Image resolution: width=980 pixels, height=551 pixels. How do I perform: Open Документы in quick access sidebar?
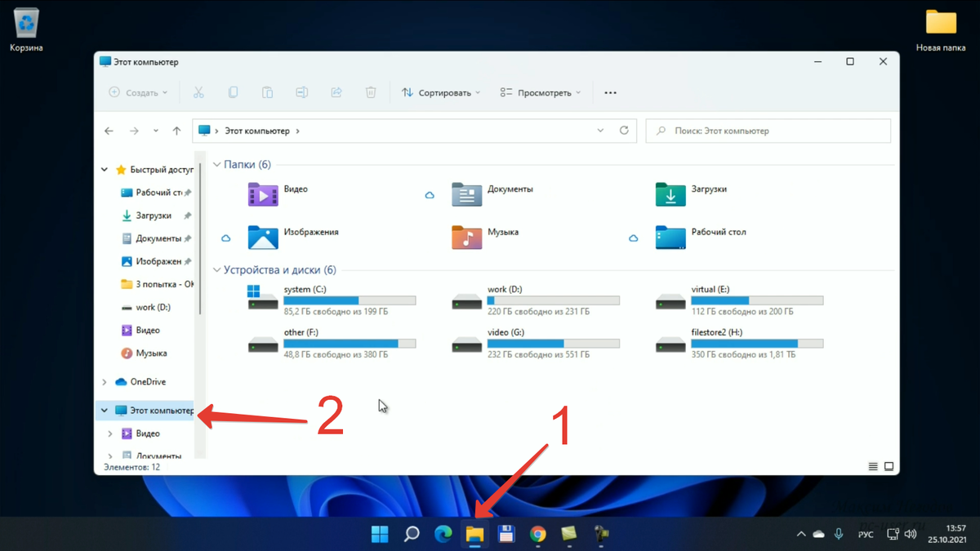click(155, 238)
